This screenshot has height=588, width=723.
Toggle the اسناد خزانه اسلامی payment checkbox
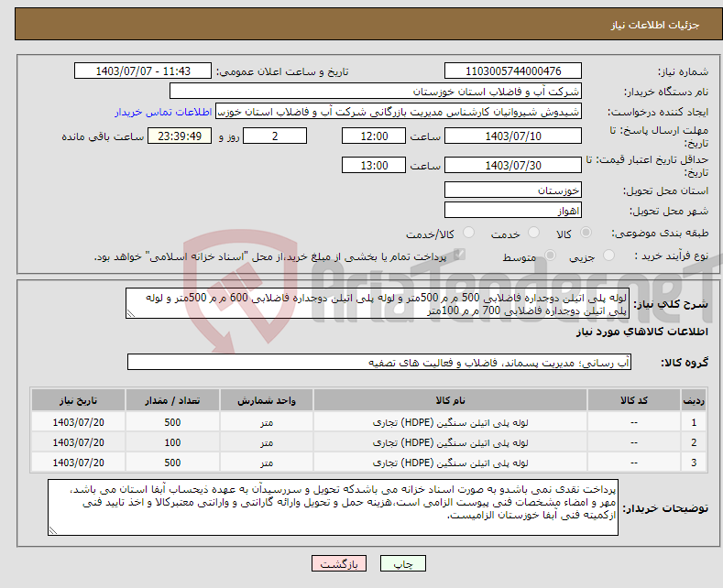[x=459, y=255]
